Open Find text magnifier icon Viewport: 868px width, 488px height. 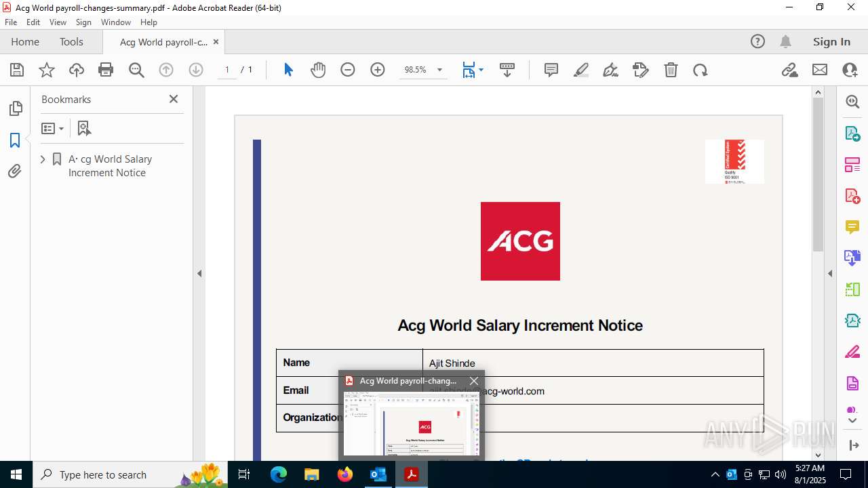pos(136,70)
